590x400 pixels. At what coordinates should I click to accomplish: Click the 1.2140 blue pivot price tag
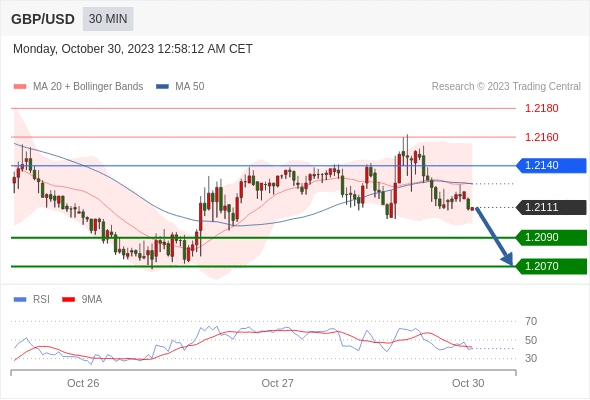pos(551,166)
